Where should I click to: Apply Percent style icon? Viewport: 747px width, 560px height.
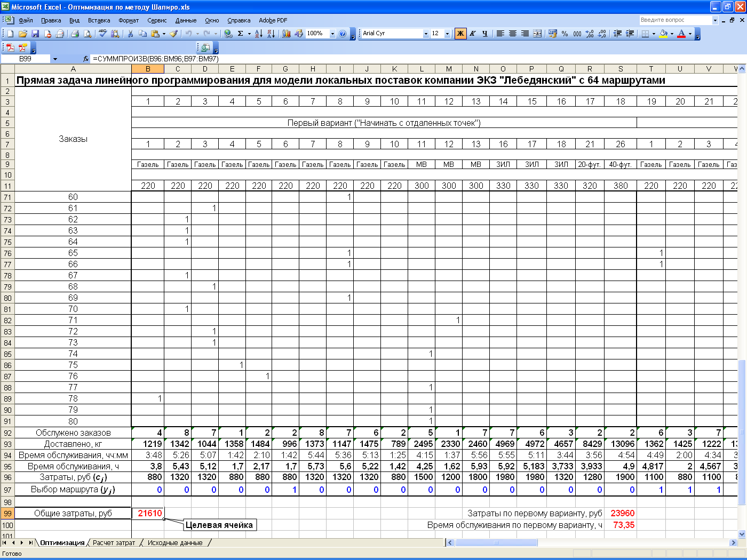[x=565, y=34]
